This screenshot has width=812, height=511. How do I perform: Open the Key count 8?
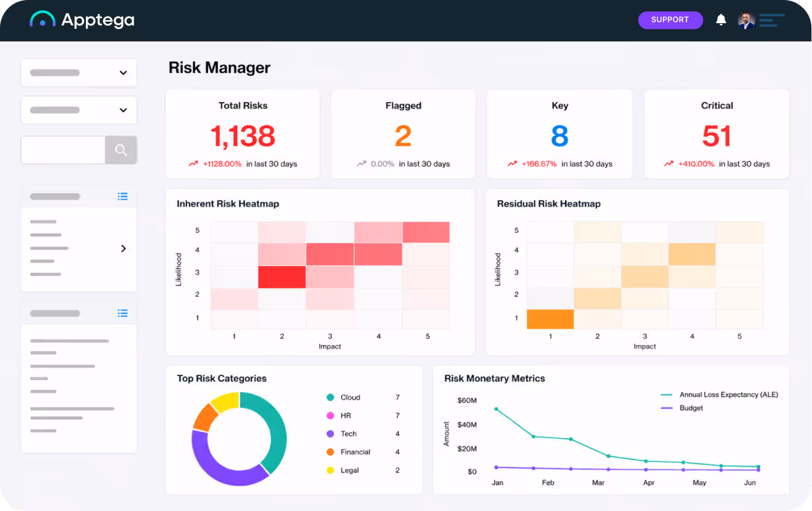(x=559, y=136)
